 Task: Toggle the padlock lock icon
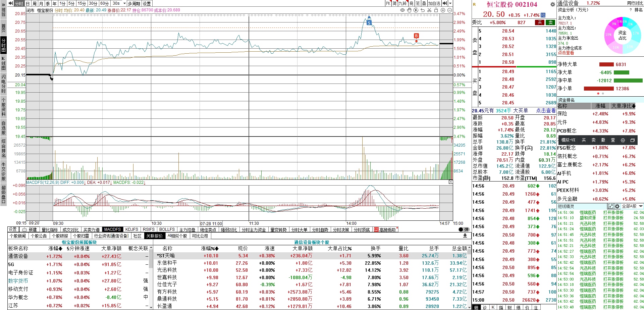(x=436, y=10)
